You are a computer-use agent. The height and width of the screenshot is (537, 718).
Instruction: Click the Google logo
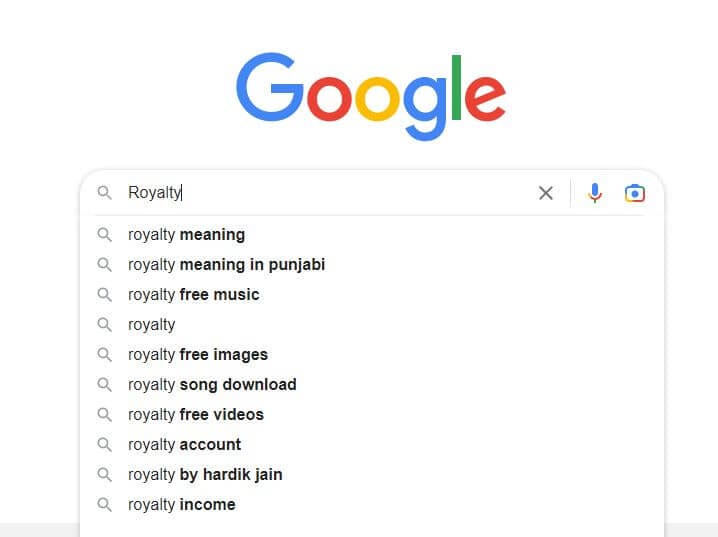[x=371, y=97]
